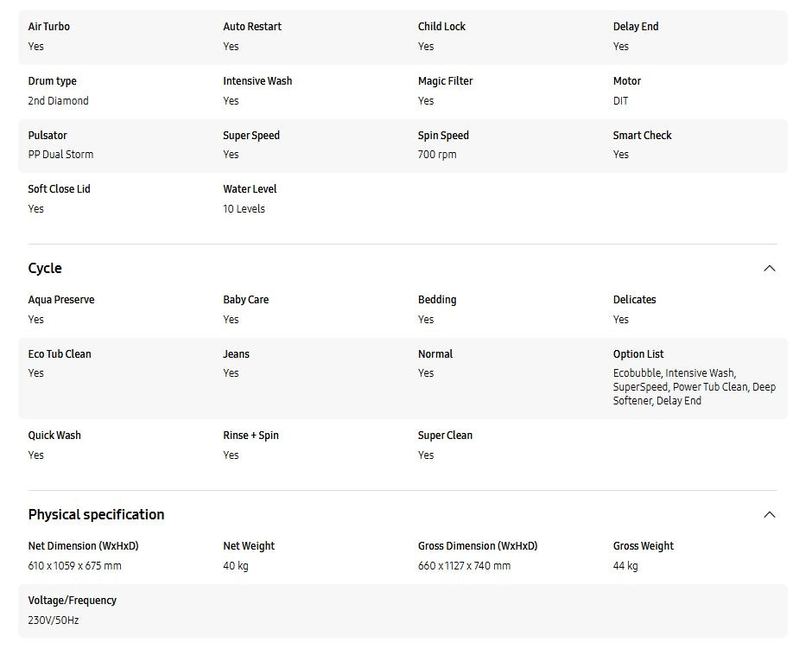Viewport: 812px width, 649px height.
Task: Select the Drum type label
Action: tap(52, 81)
